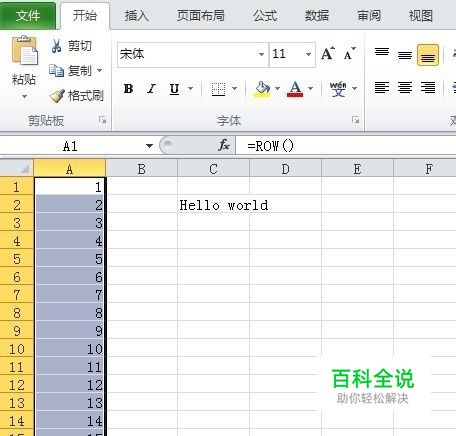
Task: Click the Copy icon
Action: click(56, 70)
